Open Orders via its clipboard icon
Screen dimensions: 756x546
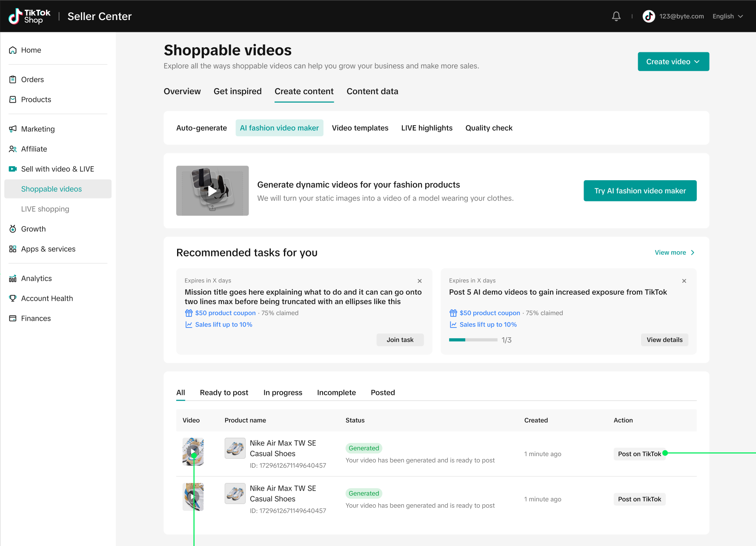[13, 80]
